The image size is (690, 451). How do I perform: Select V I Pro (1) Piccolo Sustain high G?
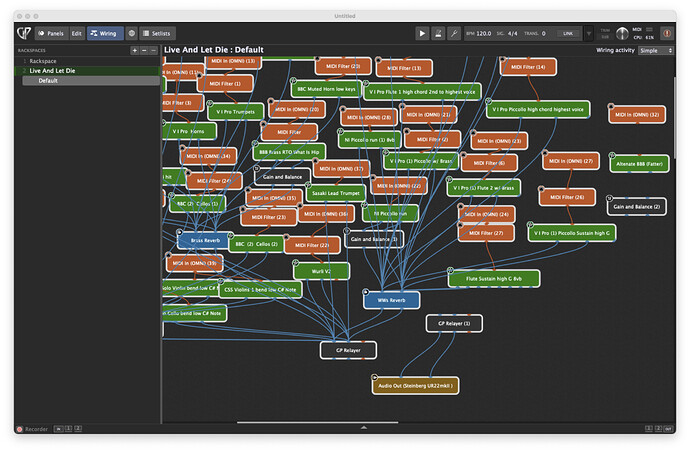coord(572,233)
